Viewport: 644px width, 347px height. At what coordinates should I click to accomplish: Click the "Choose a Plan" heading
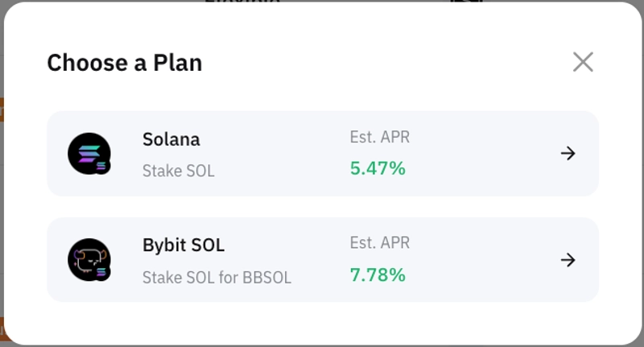(125, 63)
